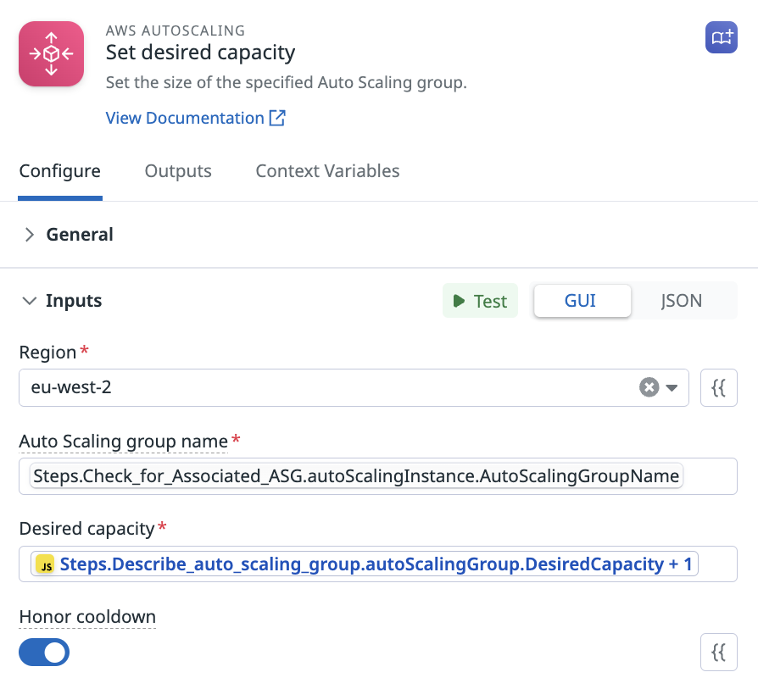This screenshot has height=700, width=758.
Task: Switch to the Context Variables tab
Action: (x=327, y=171)
